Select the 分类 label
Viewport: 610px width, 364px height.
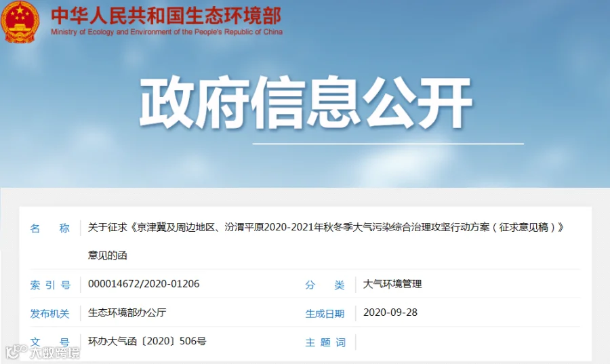pyautogui.click(x=325, y=285)
